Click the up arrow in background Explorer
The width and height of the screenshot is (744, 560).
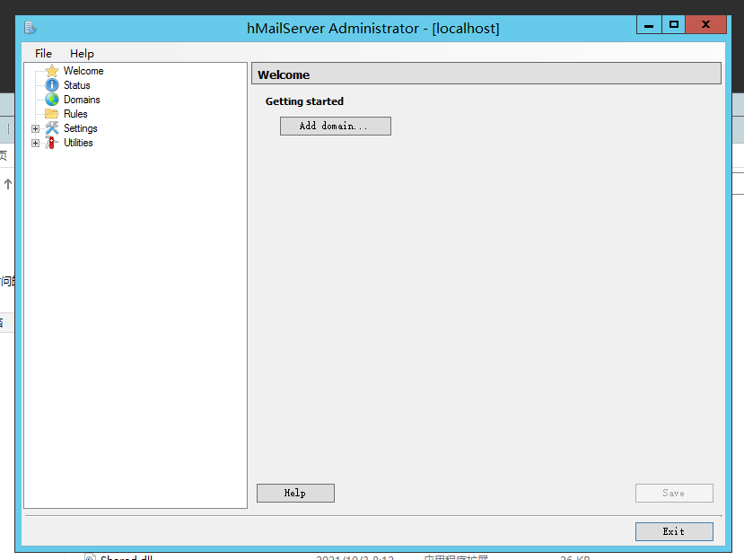8,184
